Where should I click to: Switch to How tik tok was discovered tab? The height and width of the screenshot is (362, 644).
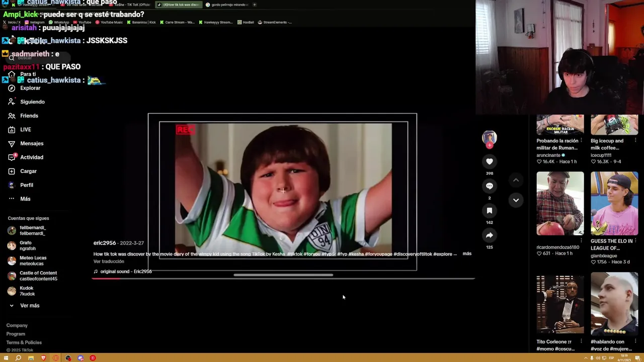point(178,5)
